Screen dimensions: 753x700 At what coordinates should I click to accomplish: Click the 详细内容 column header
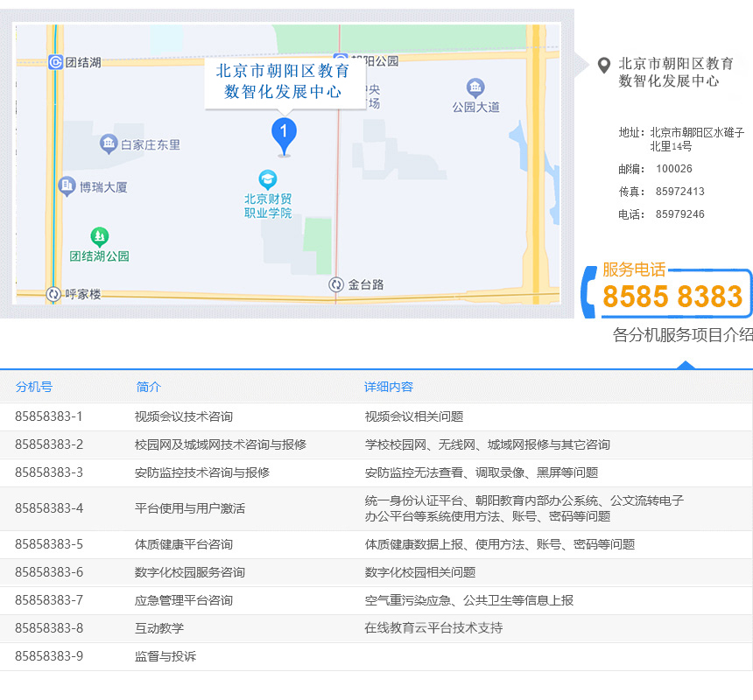tap(388, 387)
